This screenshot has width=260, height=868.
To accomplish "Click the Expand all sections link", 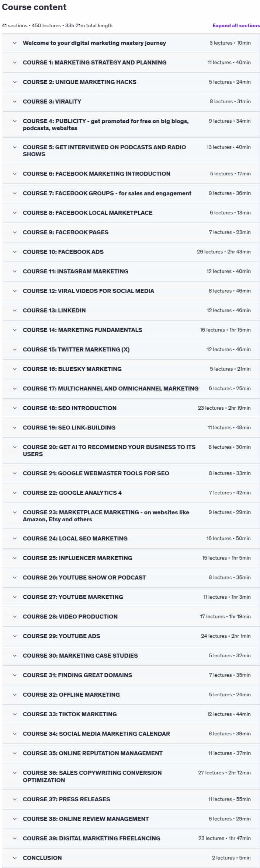I will [x=236, y=25].
